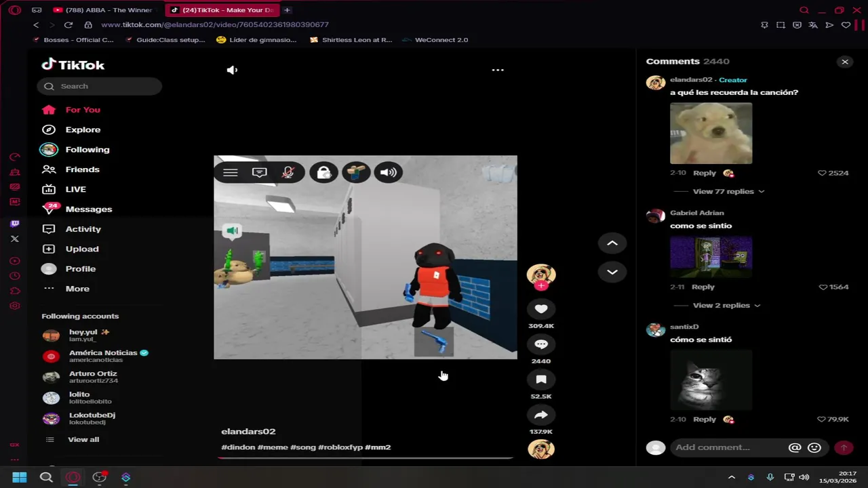Reload the page
The height and width of the screenshot is (488, 868).
click(x=68, y=25)
